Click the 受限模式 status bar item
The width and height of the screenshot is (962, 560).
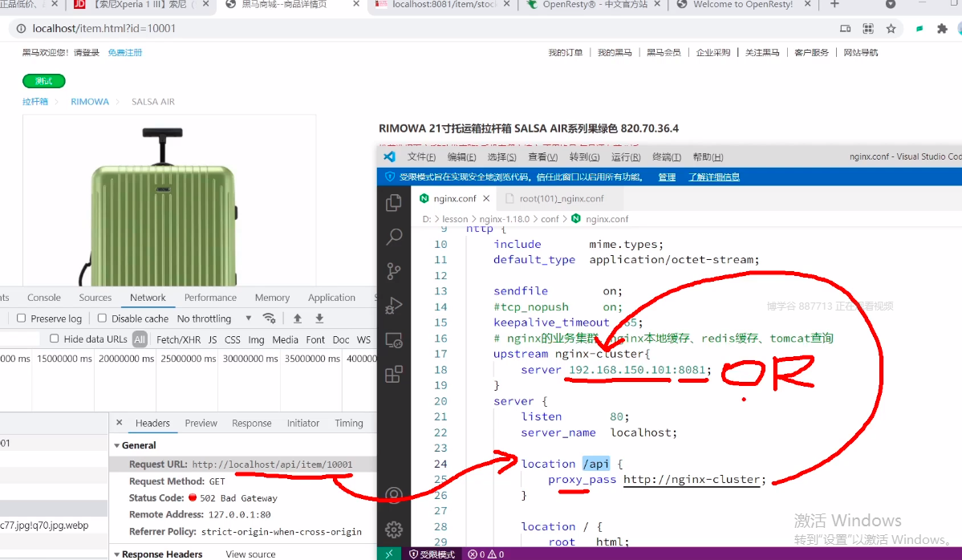[x=432, y=554]
